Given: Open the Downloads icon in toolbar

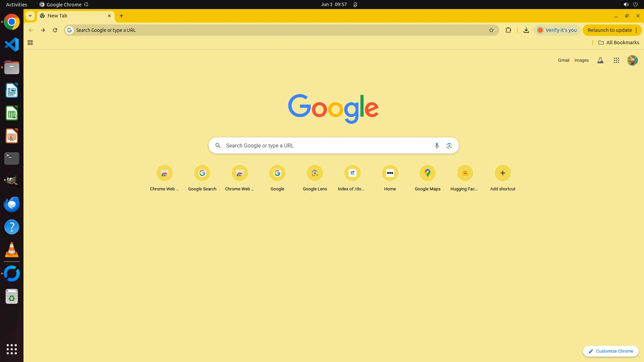Looking at the screenshot, I should click(x=526, y=30).
